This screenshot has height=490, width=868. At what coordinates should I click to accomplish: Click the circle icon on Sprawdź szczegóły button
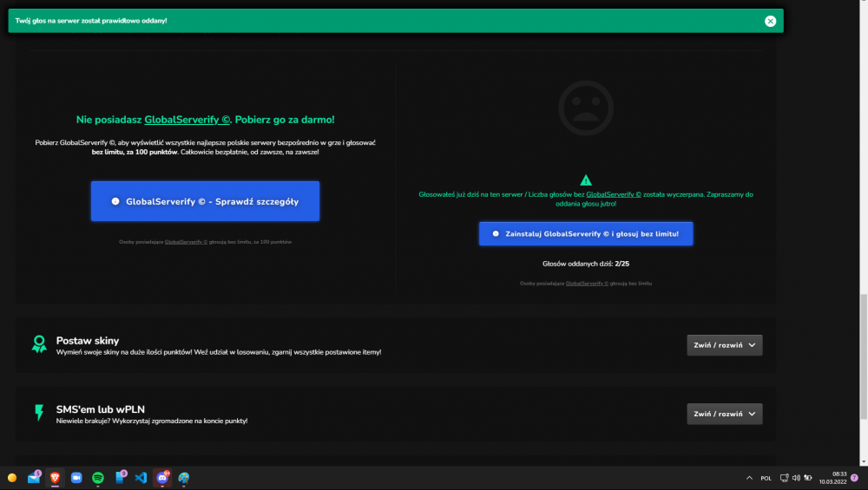pyautogui.click(x=115, y=201)
